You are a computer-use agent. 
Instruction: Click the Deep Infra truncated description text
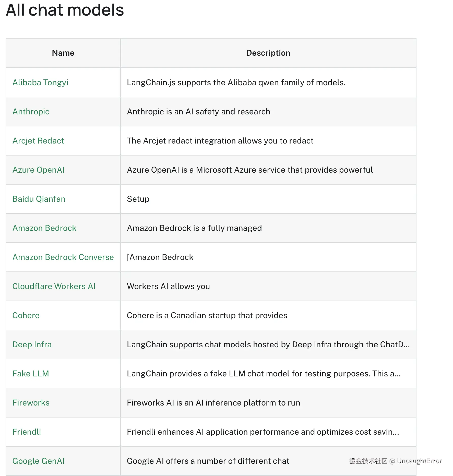[268, 344]
